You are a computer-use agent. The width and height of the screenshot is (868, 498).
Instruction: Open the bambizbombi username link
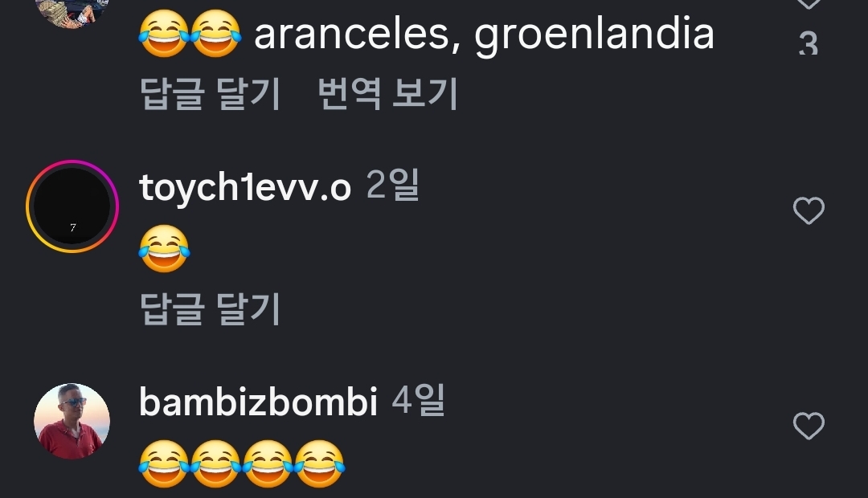tap(258, 402)
